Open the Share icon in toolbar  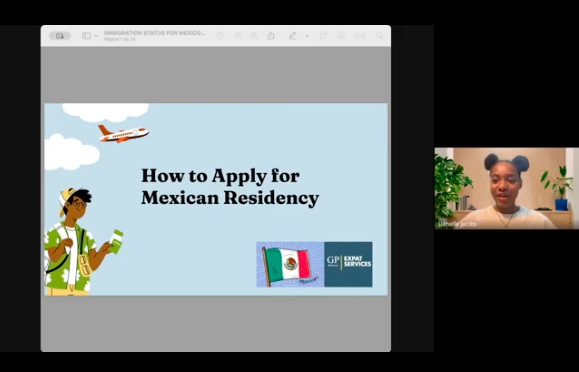[271, 35]
